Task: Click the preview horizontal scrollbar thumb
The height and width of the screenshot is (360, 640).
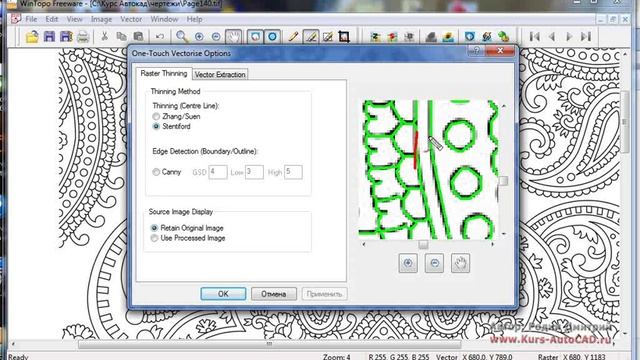Action: point(423,244)
